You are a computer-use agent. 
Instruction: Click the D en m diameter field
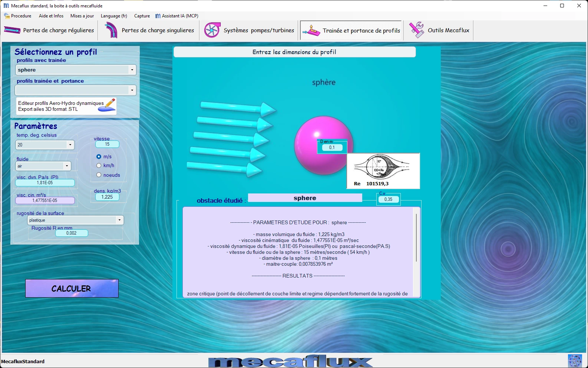[332, 147]
